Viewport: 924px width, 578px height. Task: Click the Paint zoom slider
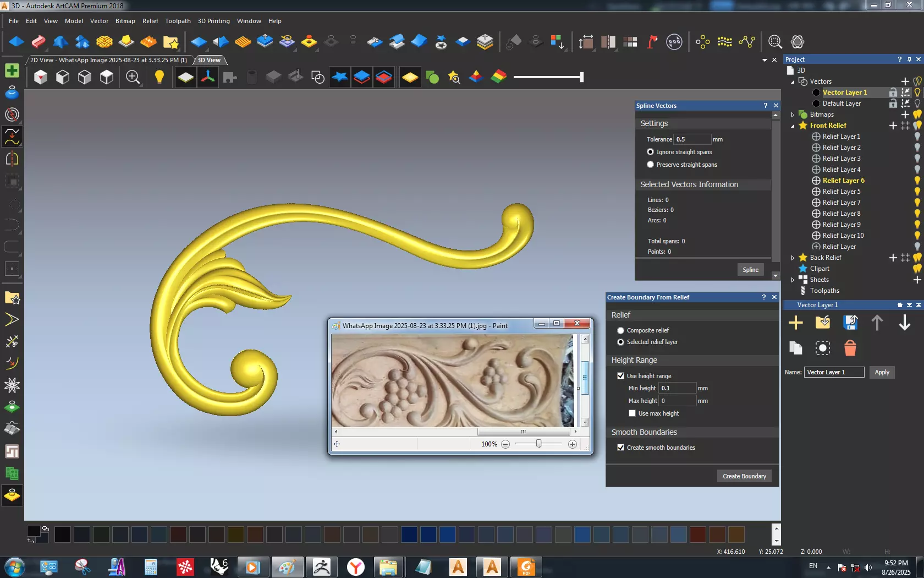click(x=538, y=444)
